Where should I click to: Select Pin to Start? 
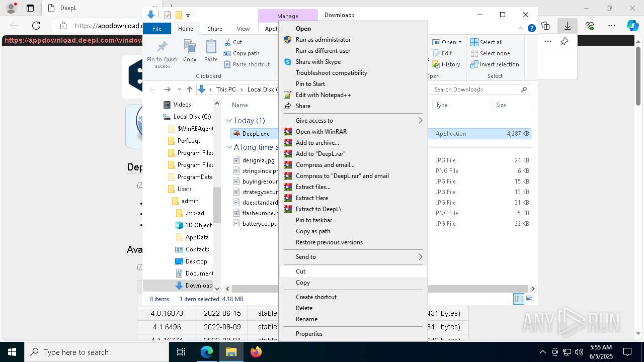310,84
